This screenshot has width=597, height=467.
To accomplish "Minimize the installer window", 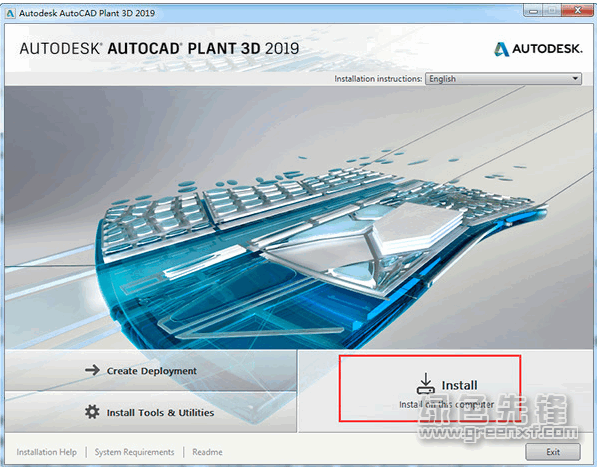I will tap(533, 11).
